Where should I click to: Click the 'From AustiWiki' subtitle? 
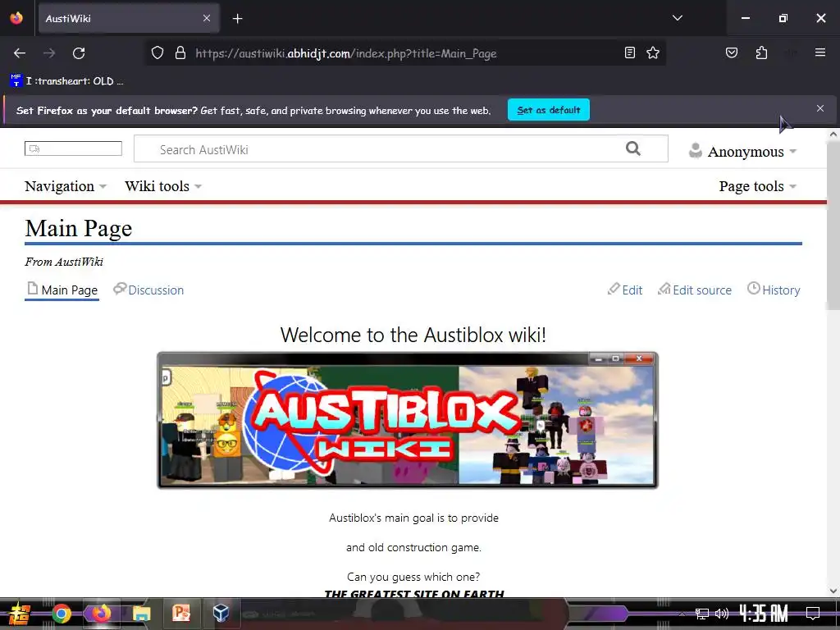click(x=64, y=262)
